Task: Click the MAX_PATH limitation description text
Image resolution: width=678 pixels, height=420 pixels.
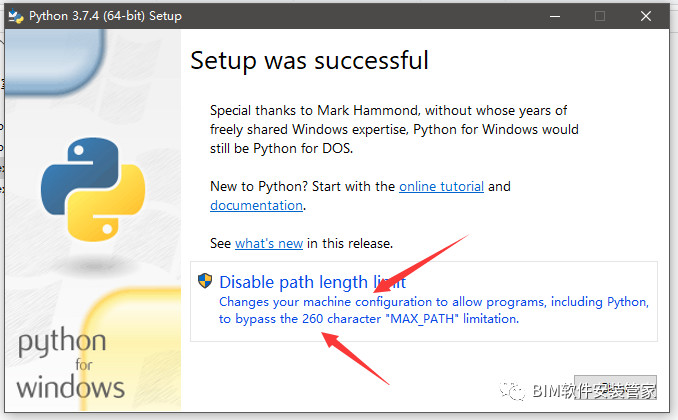Action: coord(434,310)
